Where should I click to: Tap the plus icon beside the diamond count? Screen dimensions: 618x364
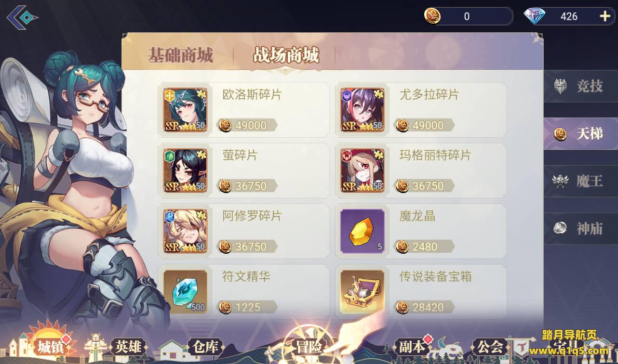[605, 16]
